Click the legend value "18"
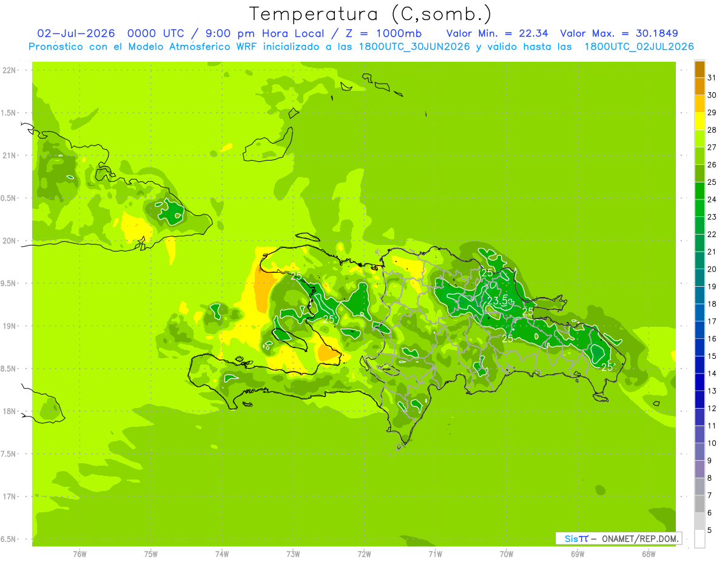This screenshot has width=728, height=562. click(712, 304)
